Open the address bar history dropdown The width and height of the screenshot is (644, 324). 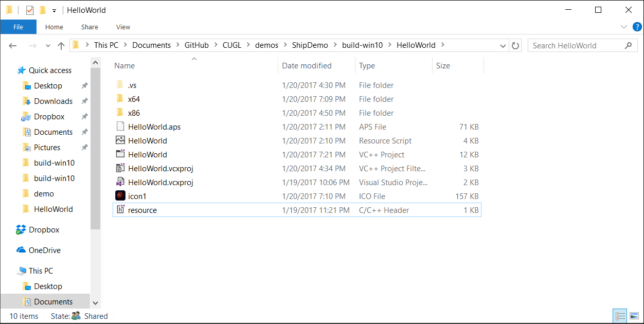click(504, 45)
